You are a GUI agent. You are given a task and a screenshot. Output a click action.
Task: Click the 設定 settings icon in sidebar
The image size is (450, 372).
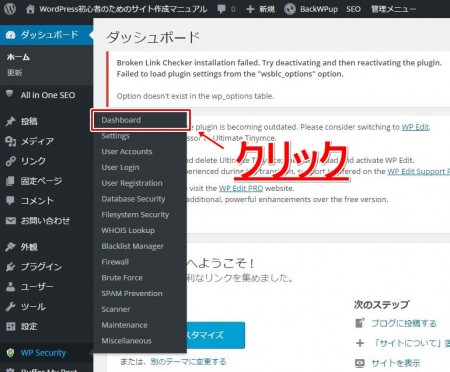click(x=10, y=326)
